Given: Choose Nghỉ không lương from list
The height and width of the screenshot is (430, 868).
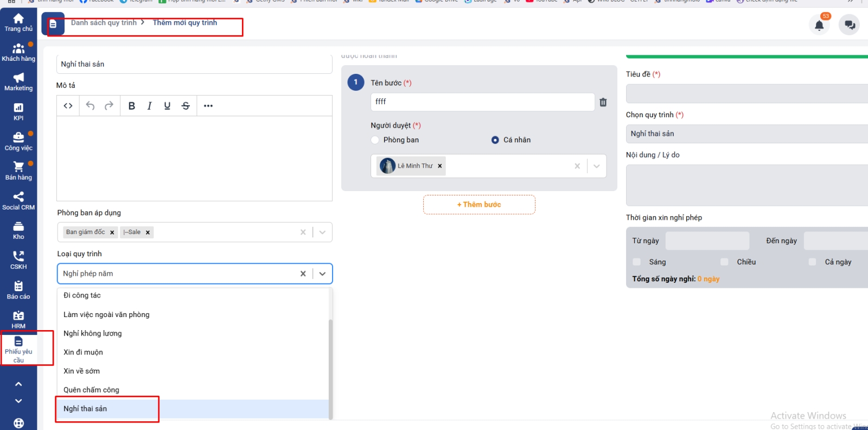Looking at the screenshot, I should 93,333.
